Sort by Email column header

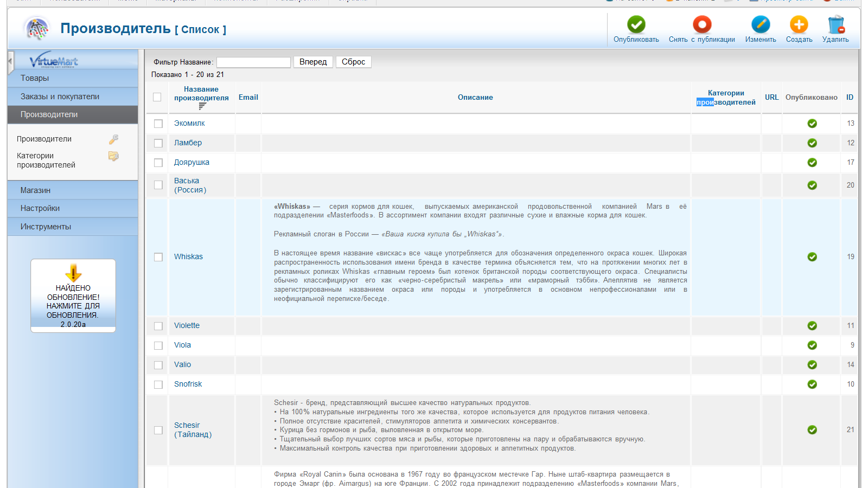coord(248,97)
